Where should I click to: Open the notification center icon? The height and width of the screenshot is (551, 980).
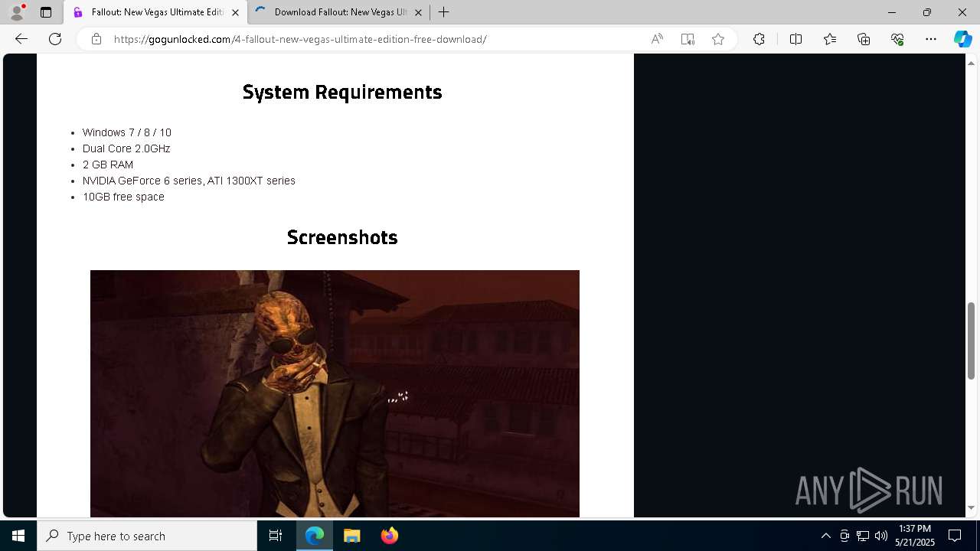(955, 536)
